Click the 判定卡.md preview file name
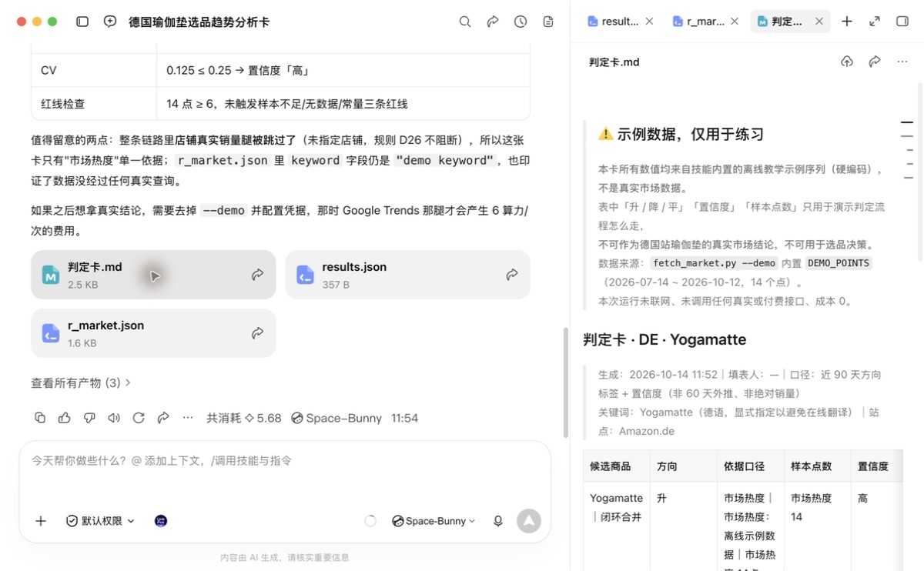924x571 pixels. pos(614,62)
